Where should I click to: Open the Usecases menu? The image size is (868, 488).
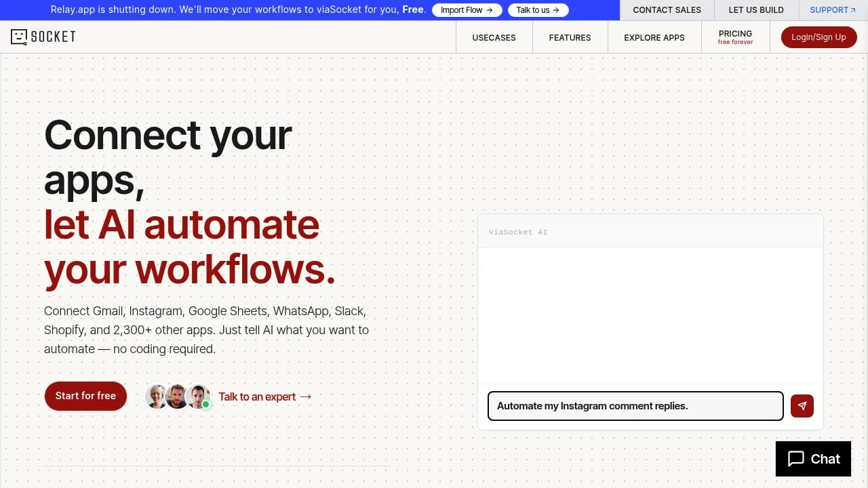tap(494, 37)
